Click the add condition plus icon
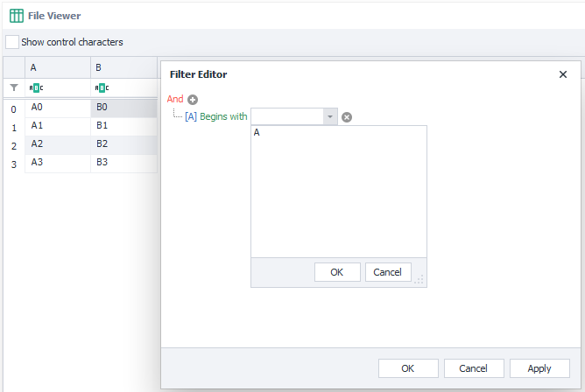The width and height of the screenshot is (585, 392). click(193, 100)
